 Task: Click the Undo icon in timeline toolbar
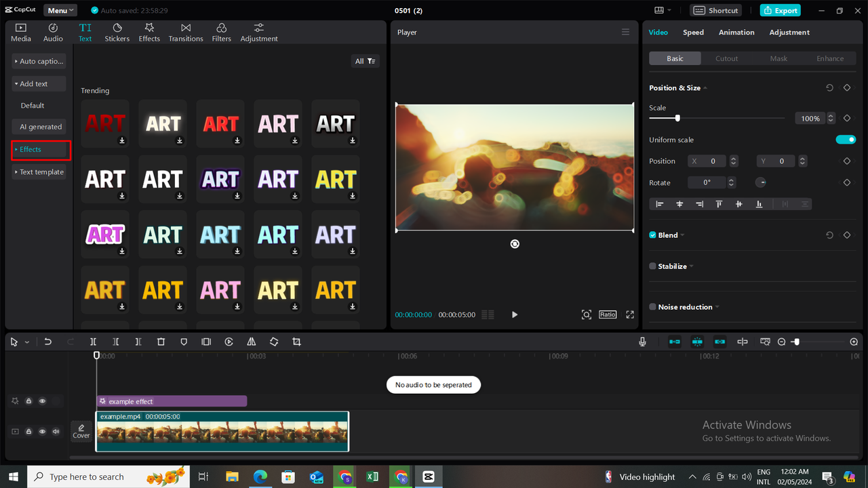(x=47, y=342)
